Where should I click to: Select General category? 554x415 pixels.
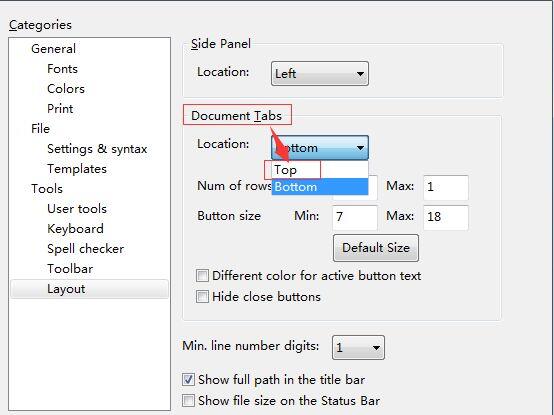53,49
